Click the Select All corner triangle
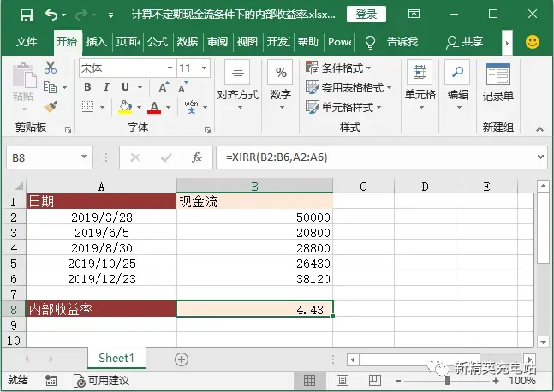The height and width of the screenshot is (392, 554). pyautogui.click(x=19, y=186)
